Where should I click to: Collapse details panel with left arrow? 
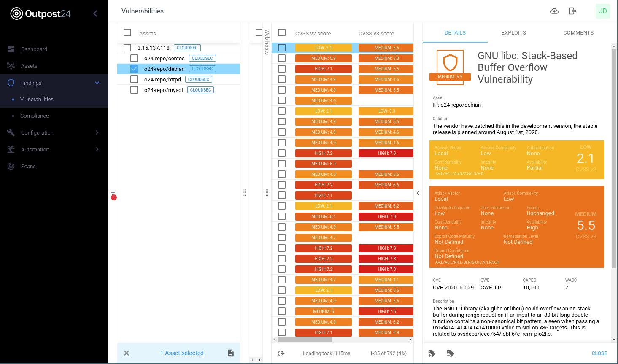(x=418, y=193)
